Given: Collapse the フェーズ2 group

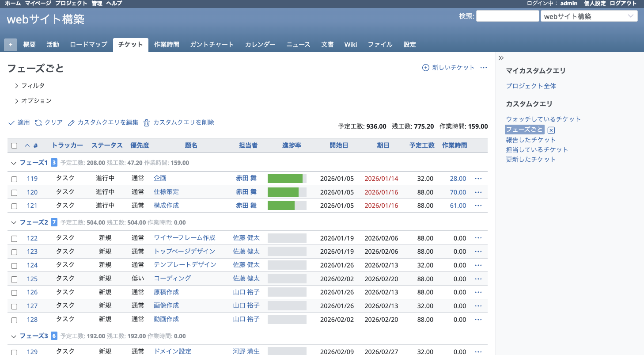Looking at the screenshot, I should pos(13,222).
